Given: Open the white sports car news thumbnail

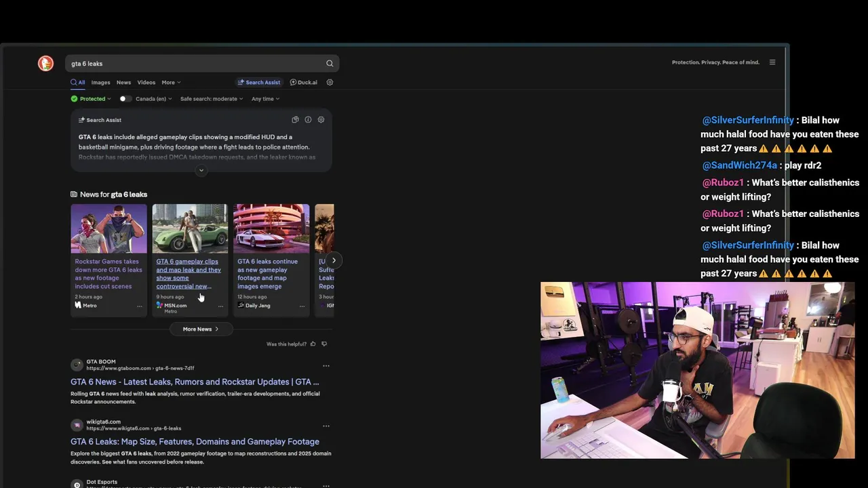Looking at the screenshot, I should (271, 228).
